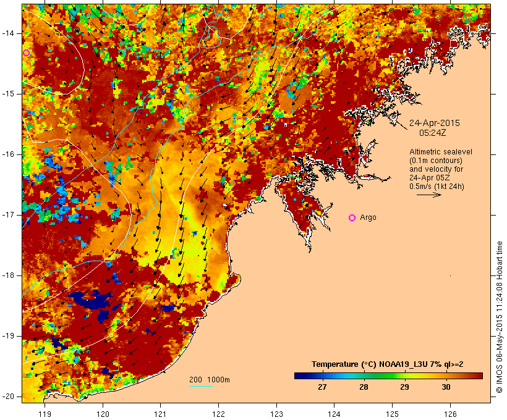Click the latitude label '-16'
This screenshot has width=507, height=420.
pos(7,154)
